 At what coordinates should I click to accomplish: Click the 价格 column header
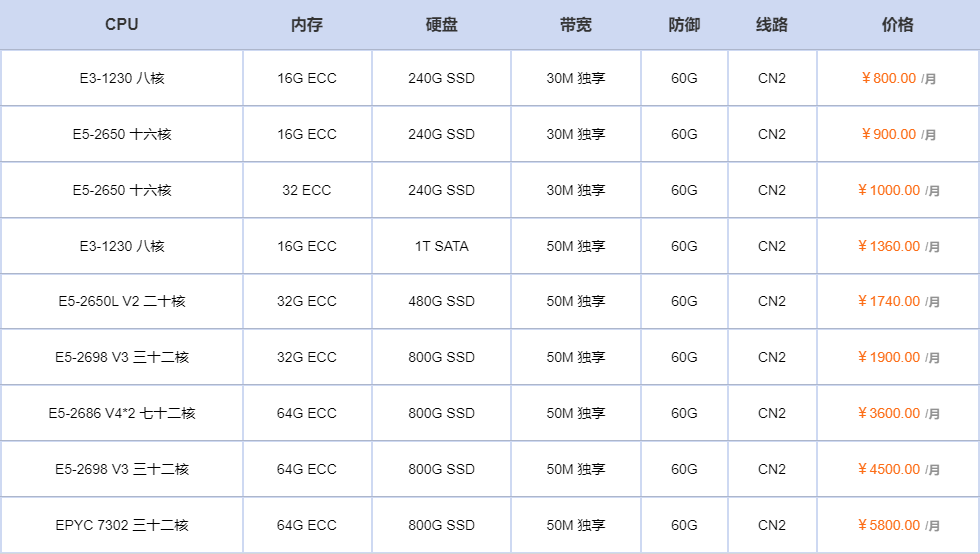[x=897, y=24]
